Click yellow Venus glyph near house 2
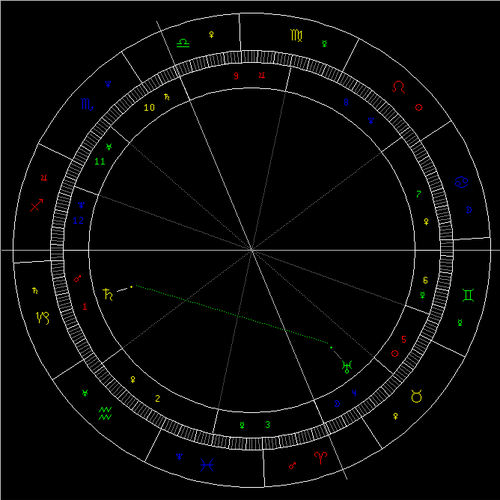 (133, 380)
